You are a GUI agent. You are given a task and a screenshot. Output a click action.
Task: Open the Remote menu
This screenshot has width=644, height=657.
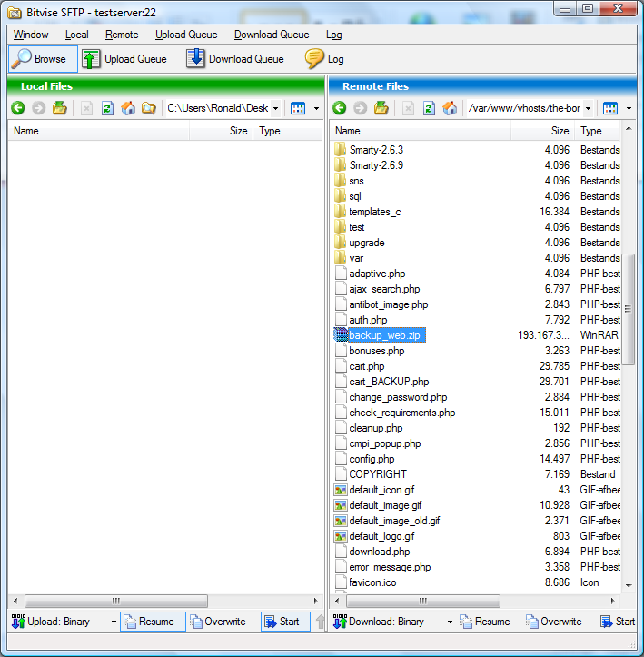[x=122, y=35]
